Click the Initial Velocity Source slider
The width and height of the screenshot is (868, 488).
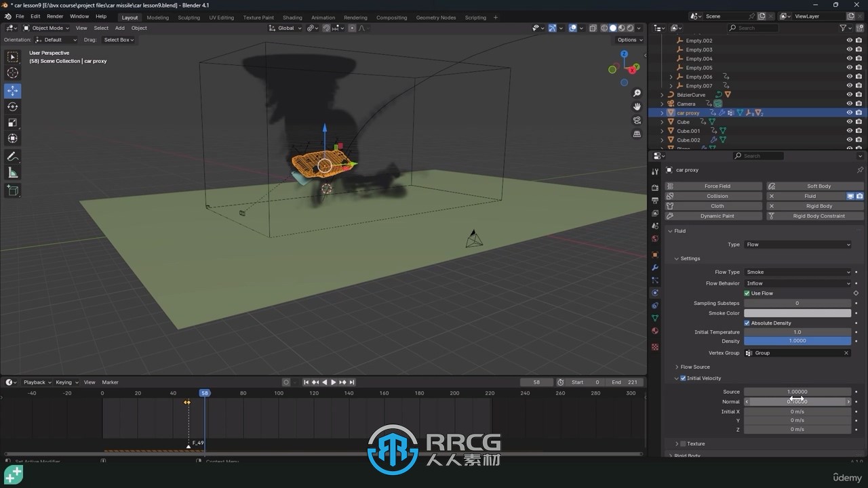pyautogui.click(x=797, y=392)
